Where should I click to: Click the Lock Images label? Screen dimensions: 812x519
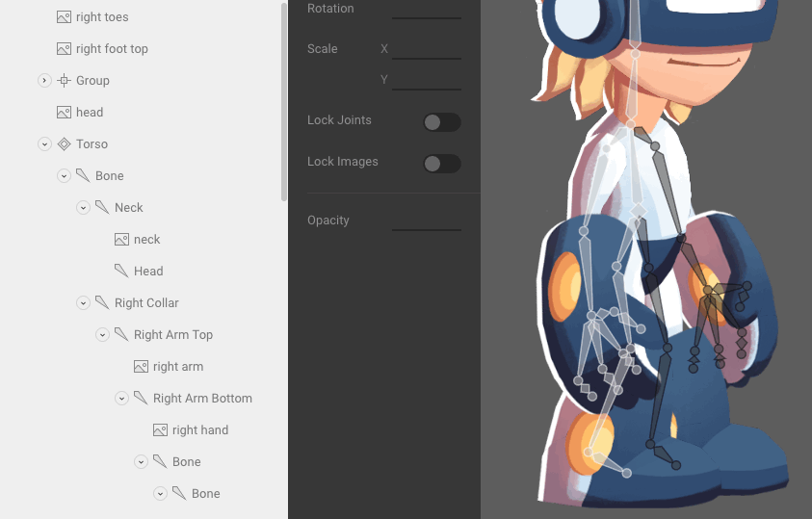(342, 162)
